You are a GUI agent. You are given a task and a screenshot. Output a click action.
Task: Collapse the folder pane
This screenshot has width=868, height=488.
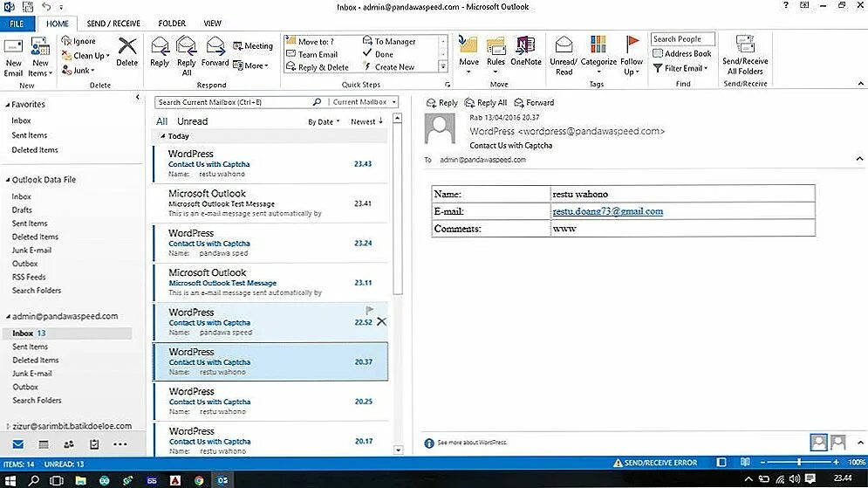pos(138,98)
